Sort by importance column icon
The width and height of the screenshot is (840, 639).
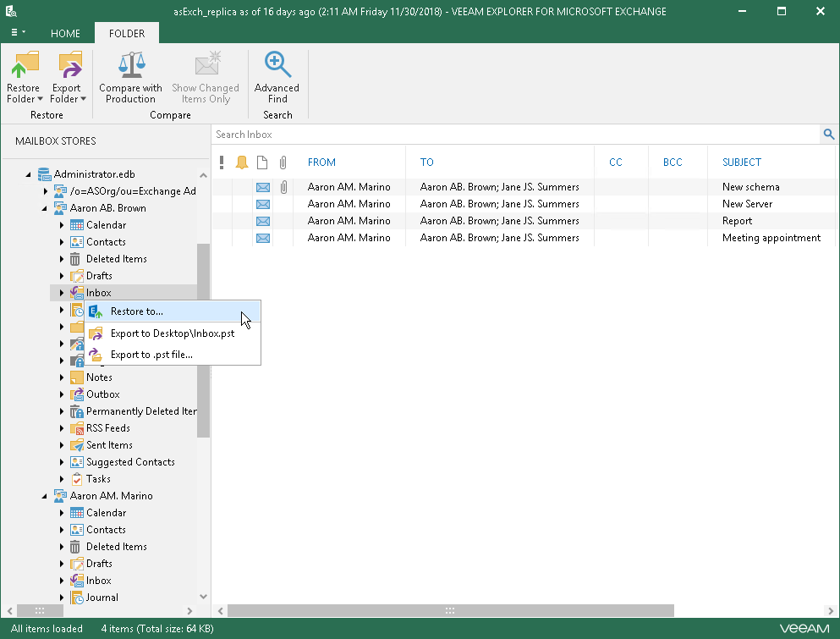(x=222, y=162)
